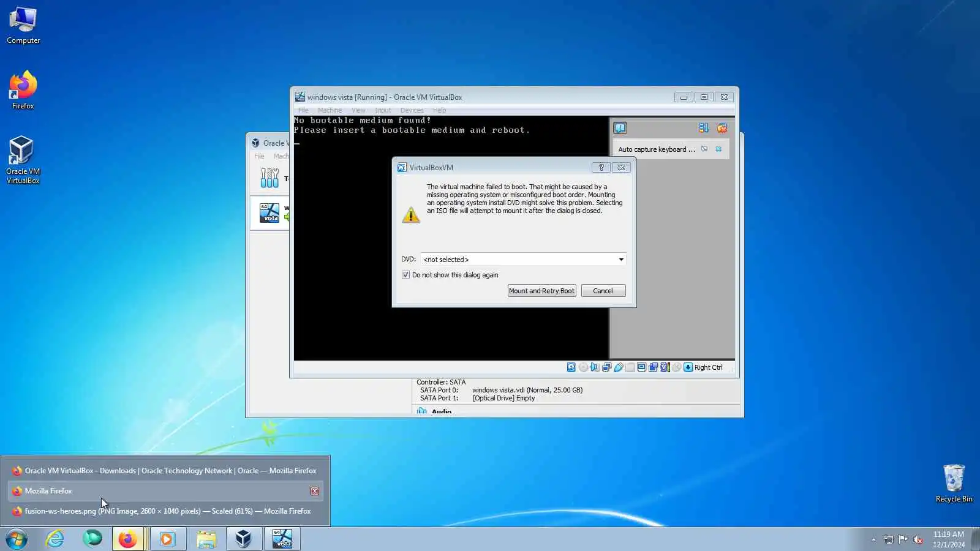Open the File menu of VM window
Viewport: 980px width, 551px height.
pyautogui.click(x=303, y=110)
